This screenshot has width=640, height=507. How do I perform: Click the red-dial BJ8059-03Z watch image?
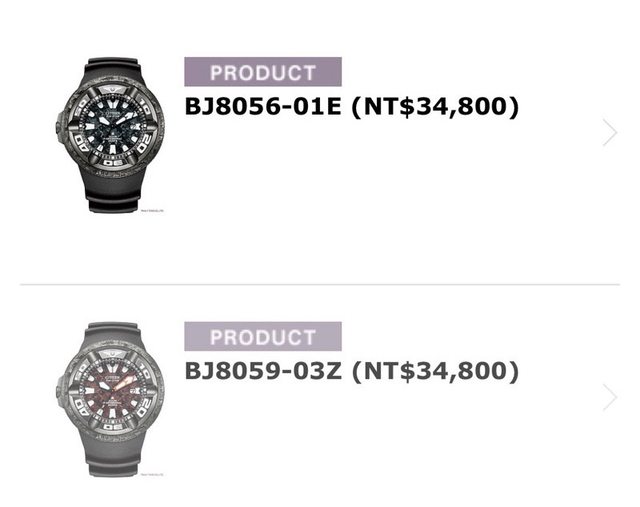(111, 398)
